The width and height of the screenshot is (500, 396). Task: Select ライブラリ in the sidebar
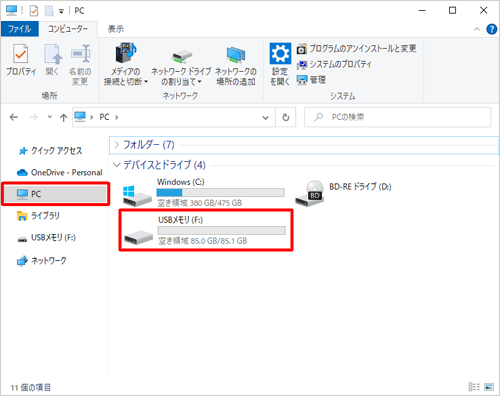click(x=38, y=216)
